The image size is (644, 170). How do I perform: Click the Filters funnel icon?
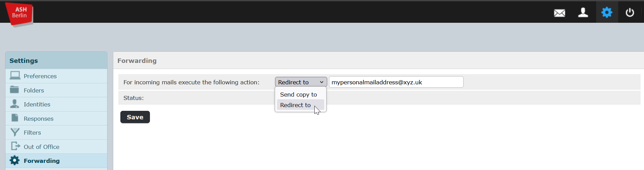tap(15, 132)
